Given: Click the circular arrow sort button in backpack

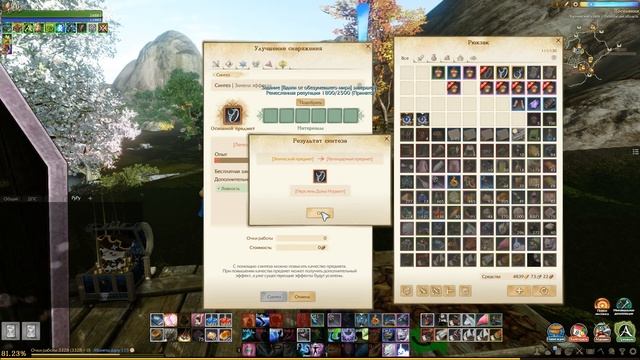Looking at the screenshot, I should pyautogui.click(x=544, y=291).
